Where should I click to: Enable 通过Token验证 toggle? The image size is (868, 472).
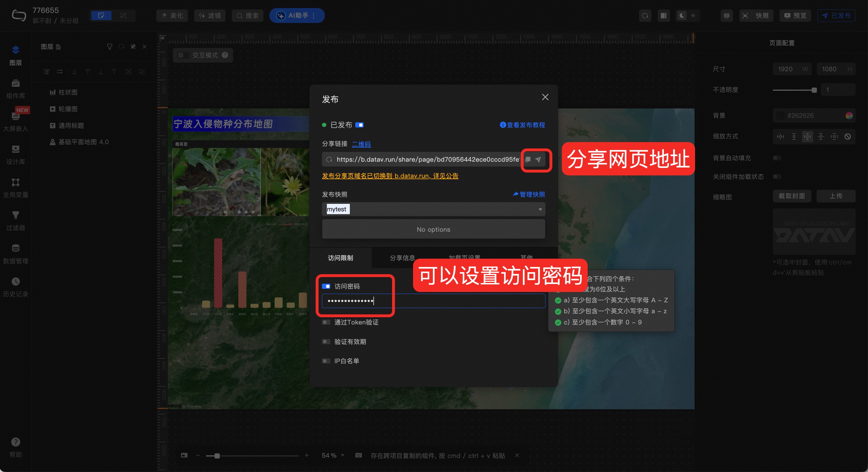pos(326,322)
